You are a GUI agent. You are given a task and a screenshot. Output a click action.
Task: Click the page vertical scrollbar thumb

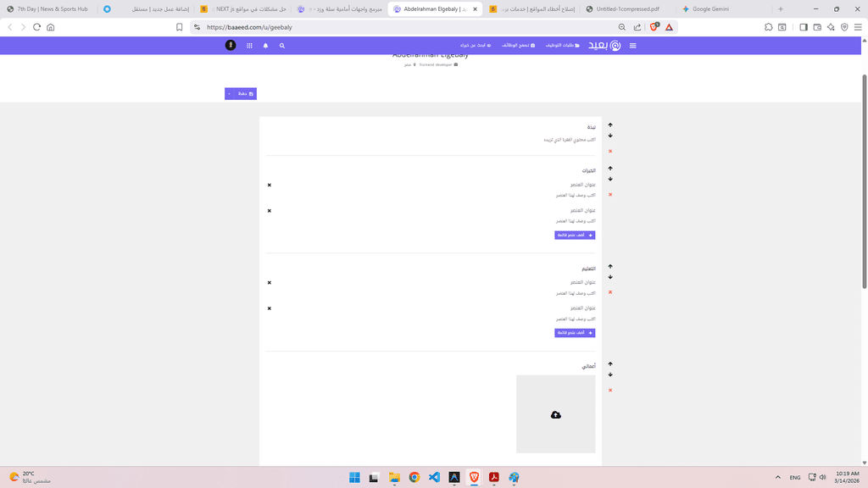click(864, 181)
